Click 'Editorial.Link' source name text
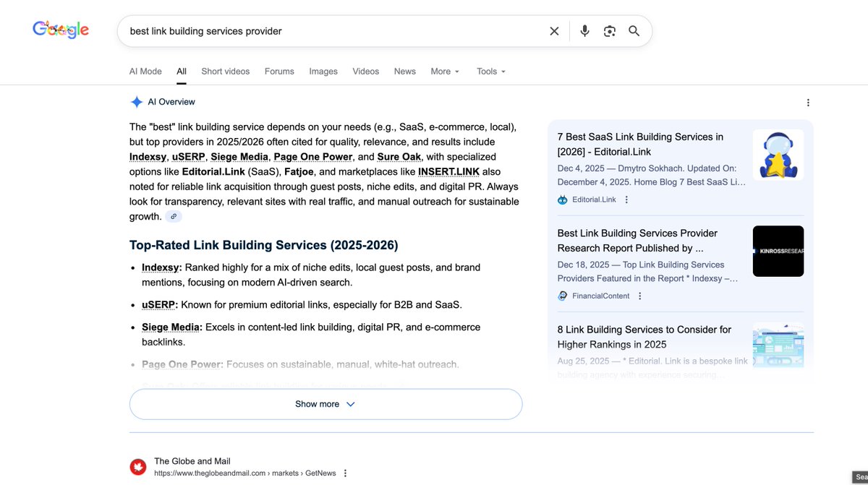This screenshot has width=868, height=485. (x=594, y=199)
